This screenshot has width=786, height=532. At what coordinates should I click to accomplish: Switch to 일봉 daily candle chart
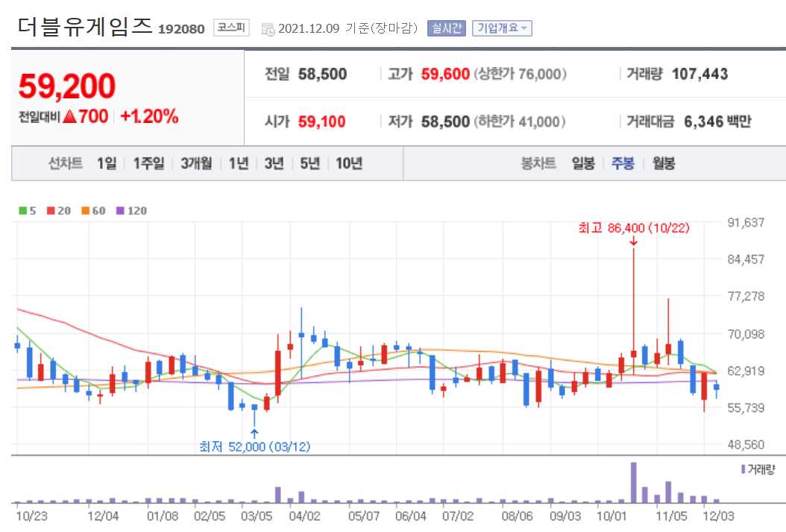click(x=583, y=163)
